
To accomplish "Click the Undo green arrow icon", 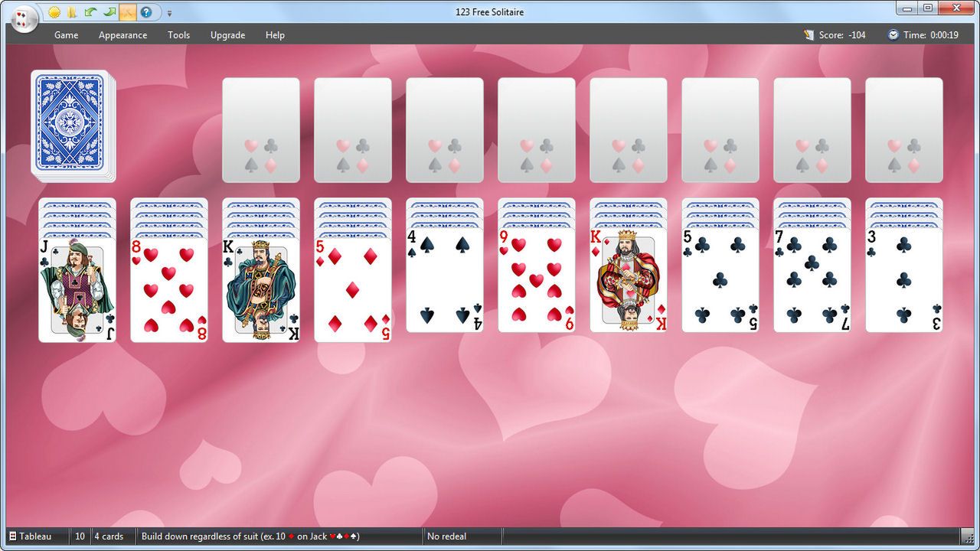I will coord(90,12).
